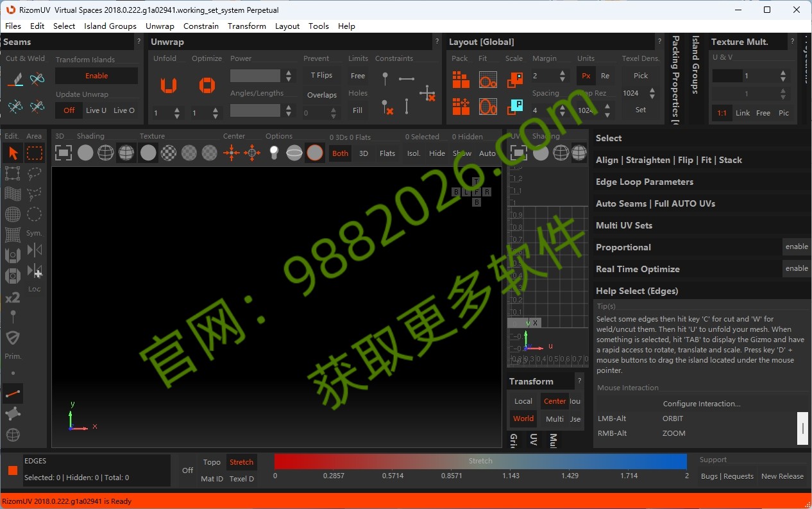Screen dimensions: 812x509
Task: Toggle Overlaps prevention
Action: click(321, 95)
